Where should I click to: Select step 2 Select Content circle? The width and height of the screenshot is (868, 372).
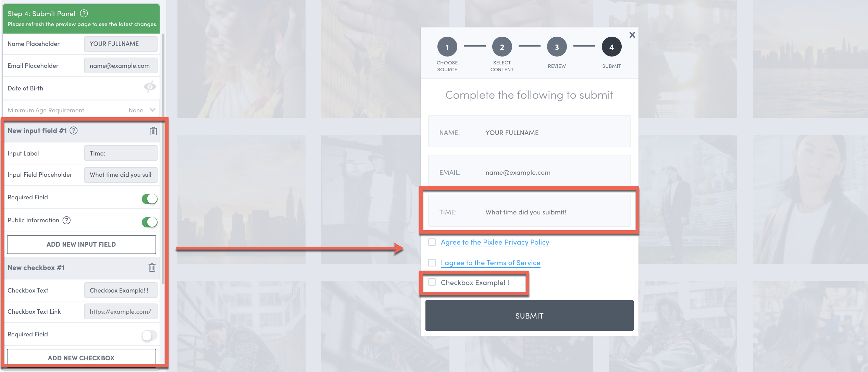pyautogui.click(x=502, y=47)
